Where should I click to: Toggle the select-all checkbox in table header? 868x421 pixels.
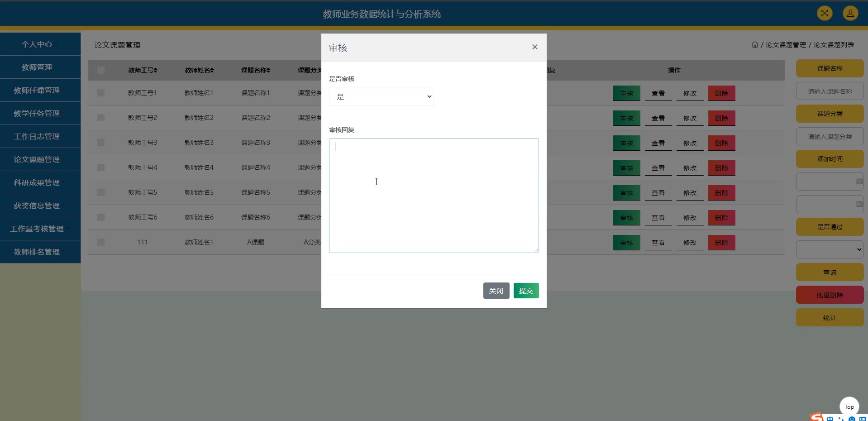click(101, 70)
